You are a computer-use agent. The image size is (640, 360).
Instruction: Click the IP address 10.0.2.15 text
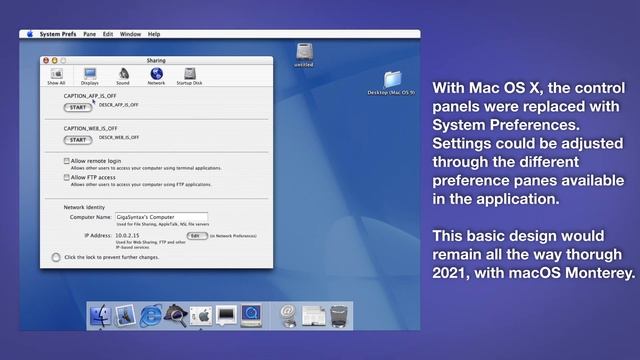[x=127, y=236]
